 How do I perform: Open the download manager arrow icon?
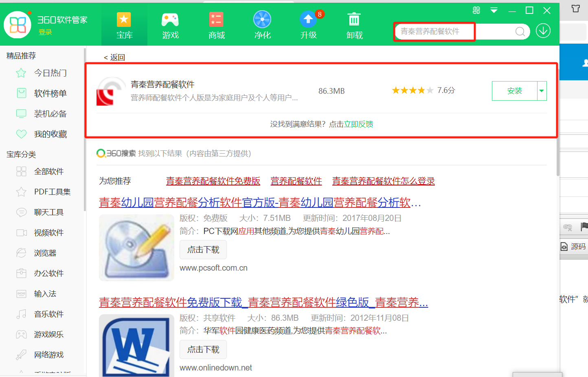543,31
